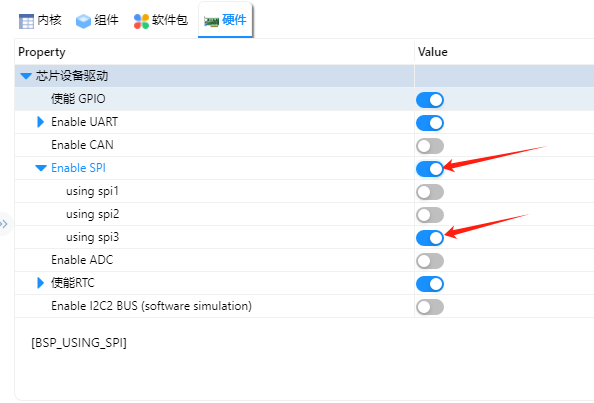Click the 内核 table icon
The width and height of the screenshot is (594, 403).
(x=26, y=21)
